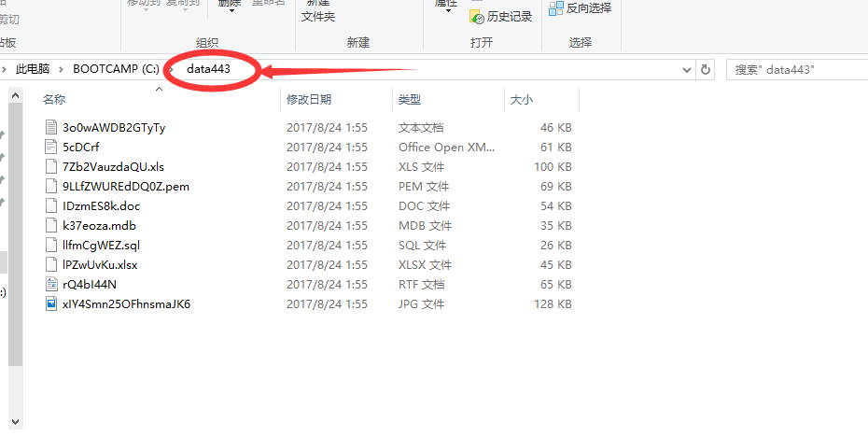Select file name 5cDCrf
The image size is (868, 437).
[x=81, y=147]
